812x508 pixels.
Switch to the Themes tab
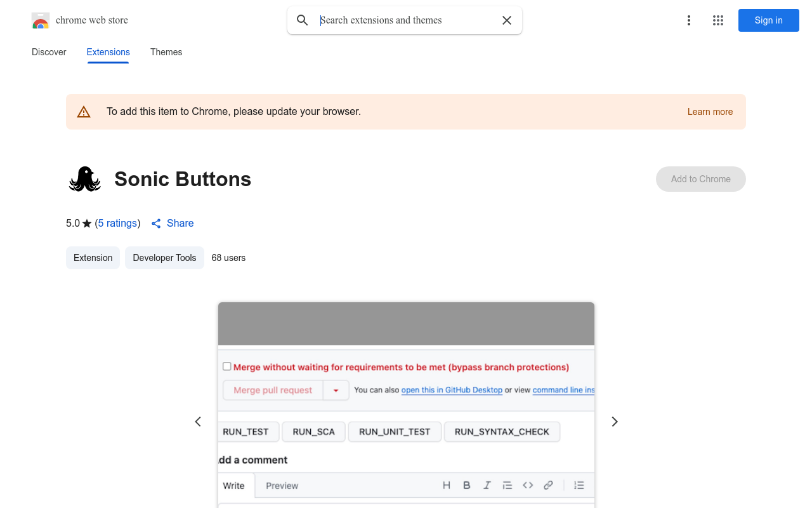pyautogui.click(x=166, y=52)
